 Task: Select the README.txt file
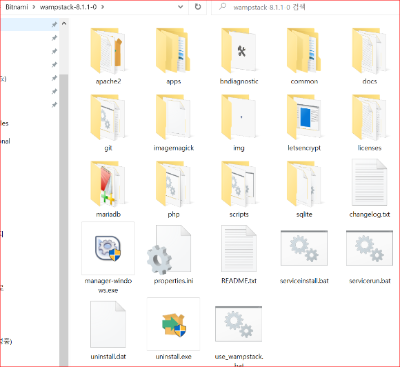click(239, 255)
